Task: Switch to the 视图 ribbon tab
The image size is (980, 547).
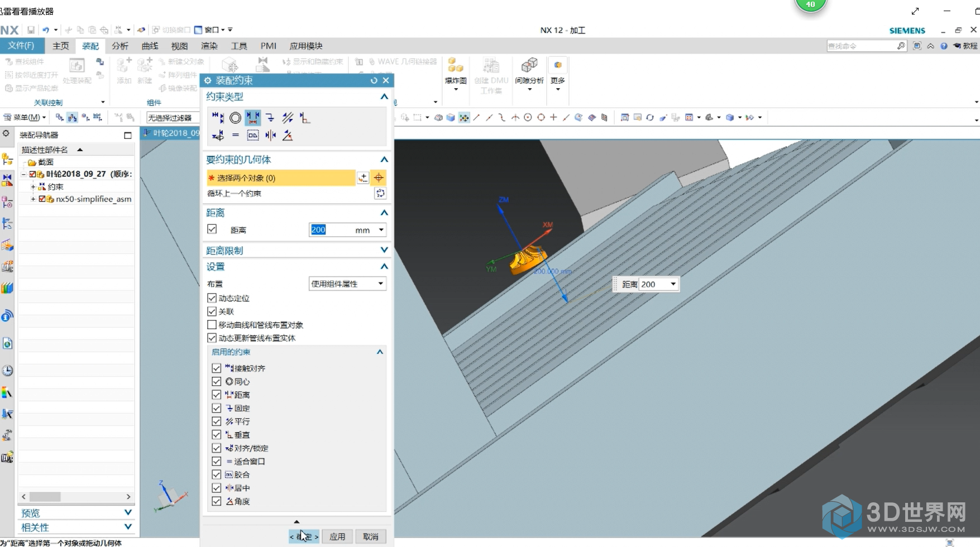Action: 179,46
